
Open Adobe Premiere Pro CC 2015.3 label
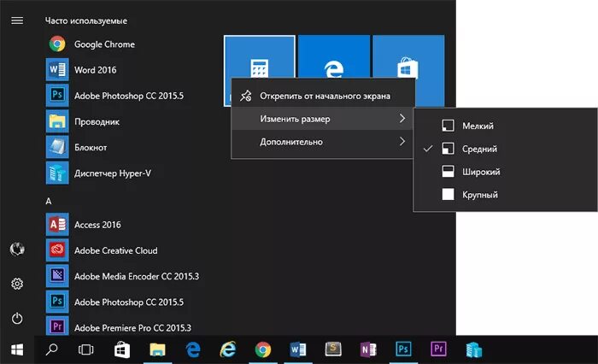pos(132,328)
